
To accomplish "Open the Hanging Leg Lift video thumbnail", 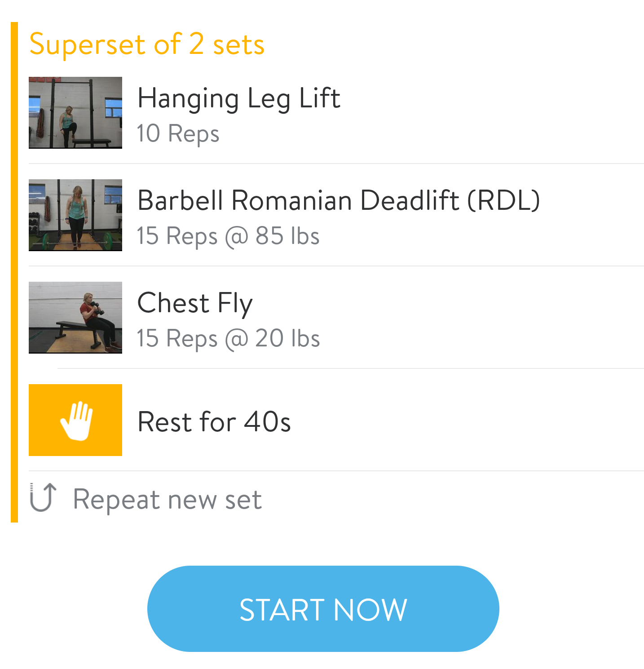I will click(75, 113).
